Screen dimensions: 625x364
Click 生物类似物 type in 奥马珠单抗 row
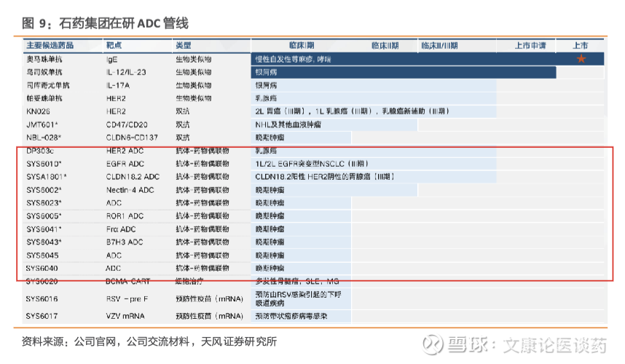point(194,60)
